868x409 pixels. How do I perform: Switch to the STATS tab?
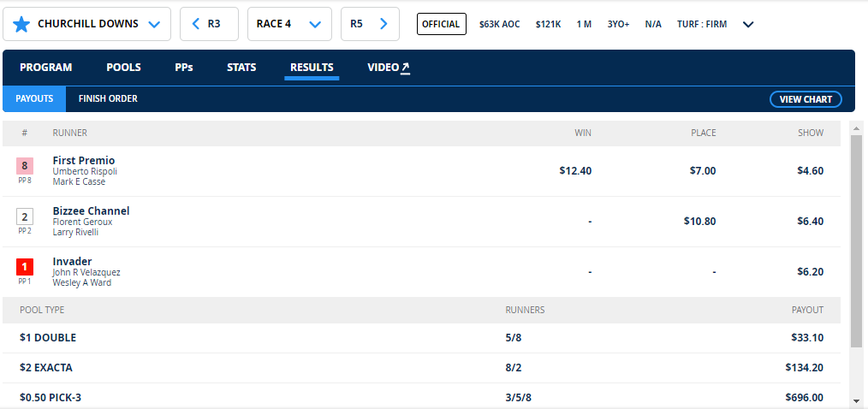tap(241, 68)
